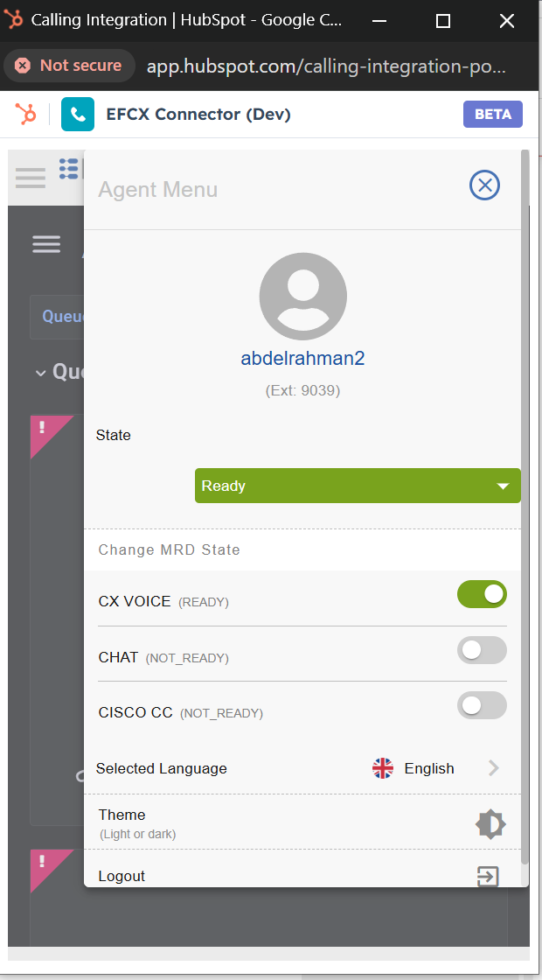The height and width of the screenshot is (980, 542).
Task: Open the Ready state dropdown
Action: [x=357, y=486]
